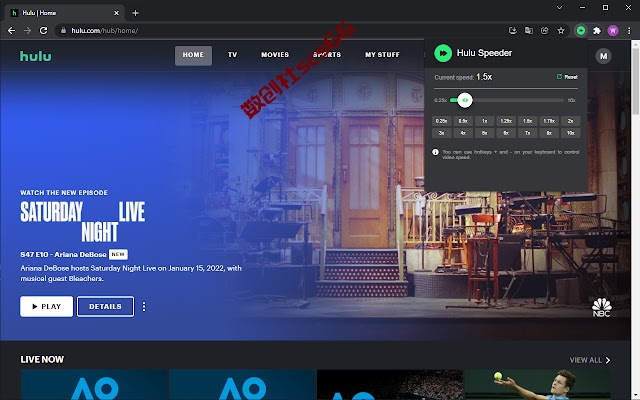Open second Live Now AO thumbnail

pos(243,385)
